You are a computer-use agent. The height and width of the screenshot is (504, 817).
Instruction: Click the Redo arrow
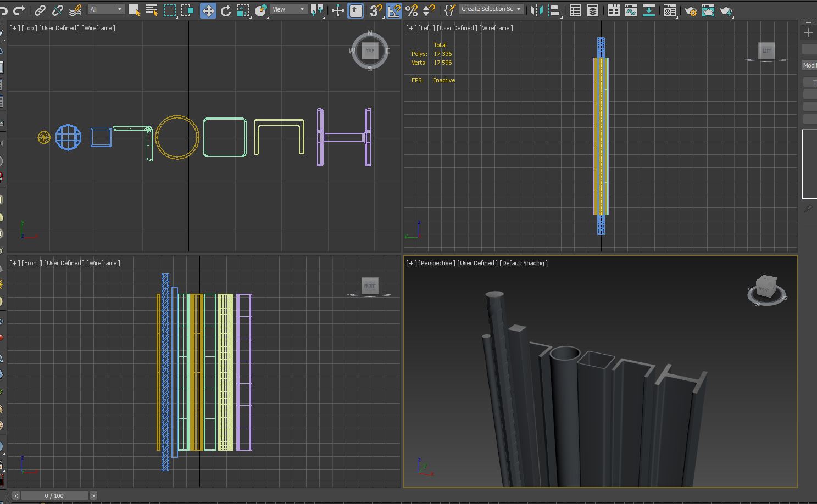click(x=19, y=10)
